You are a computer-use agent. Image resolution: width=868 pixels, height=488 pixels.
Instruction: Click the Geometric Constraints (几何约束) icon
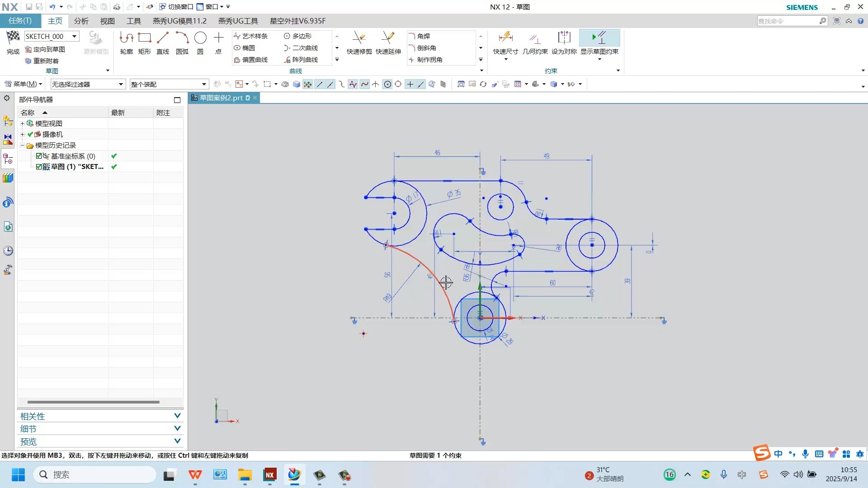pos(535,38)
